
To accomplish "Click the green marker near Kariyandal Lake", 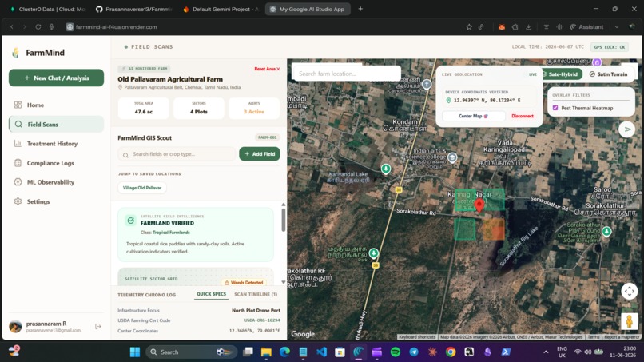I will (x=386, y=169).
